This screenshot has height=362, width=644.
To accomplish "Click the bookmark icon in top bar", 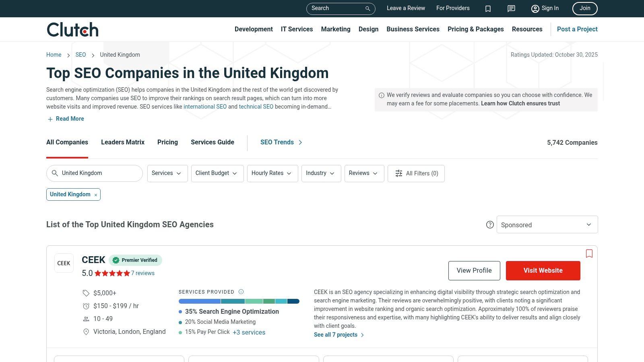I will click(488, 8).
